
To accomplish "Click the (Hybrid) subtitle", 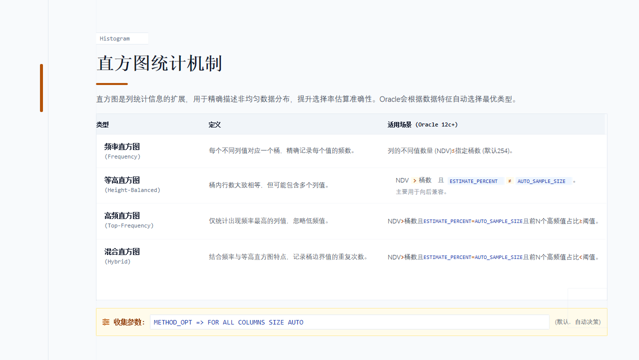I will click(117, 262).
